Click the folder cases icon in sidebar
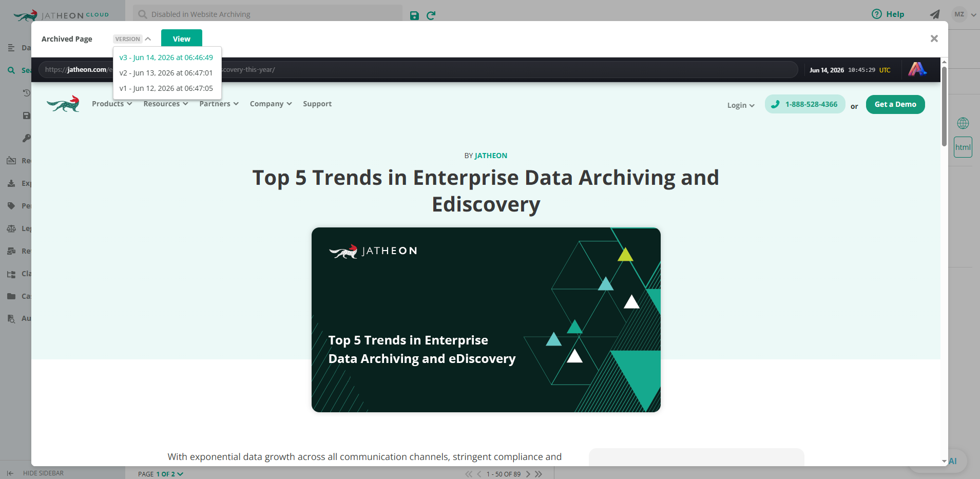The height and width of the screenshot is (479, 980). 11,296
